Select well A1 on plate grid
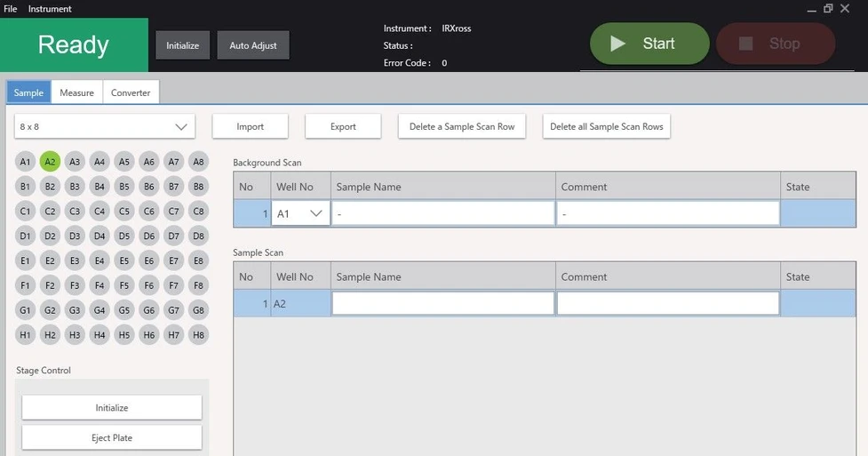Viewport: 868px width, 456px height. tap(26, 162)
